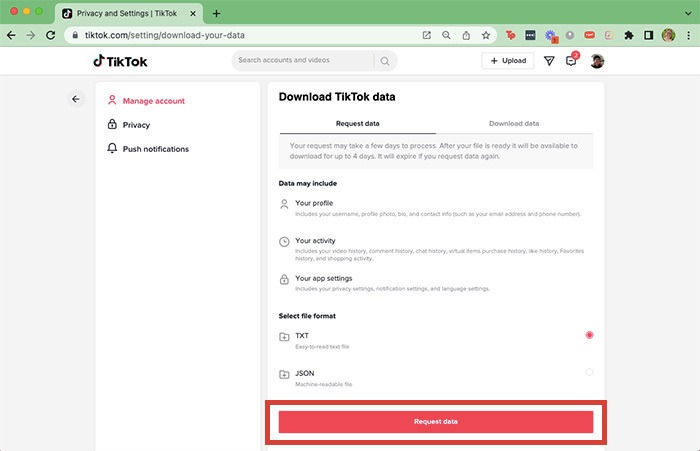The width and height of the screenshot is (700, 451).
Task: Go back using the settings back arrow
Action: [76, 99]
